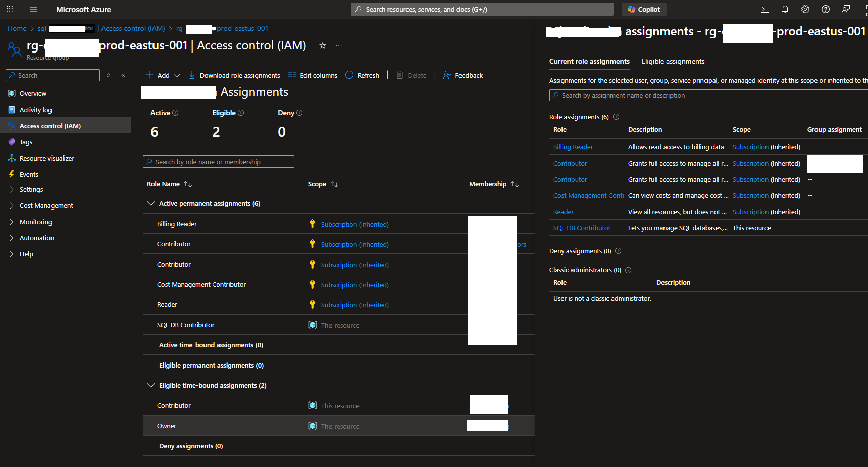
Task: Click the search by role name field
Action: point(219,162)
